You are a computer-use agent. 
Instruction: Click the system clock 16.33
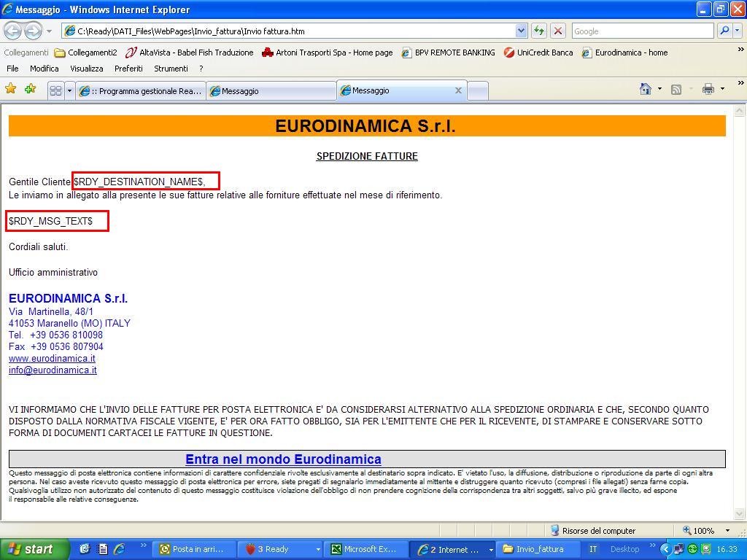(727, 549)
